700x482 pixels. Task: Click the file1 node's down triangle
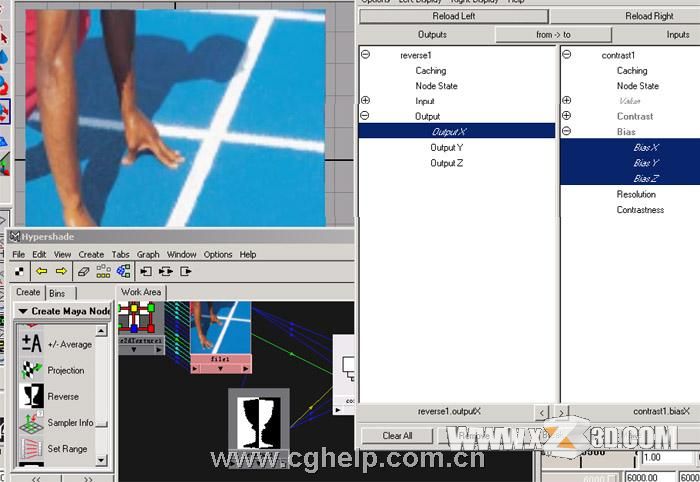[220, 369]
